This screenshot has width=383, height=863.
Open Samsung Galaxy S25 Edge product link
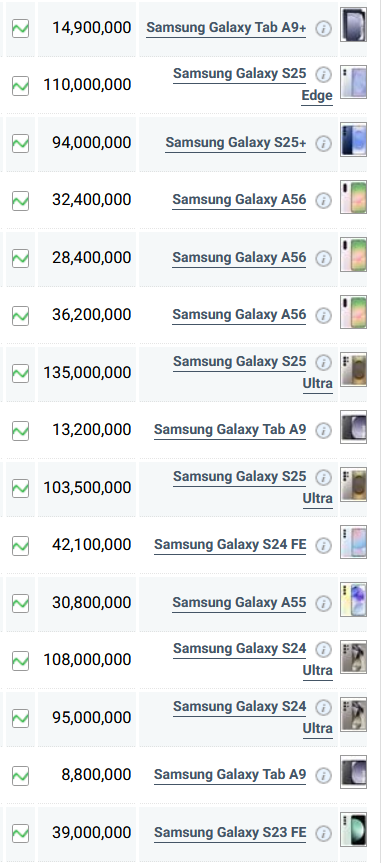[x=253, y=84]
